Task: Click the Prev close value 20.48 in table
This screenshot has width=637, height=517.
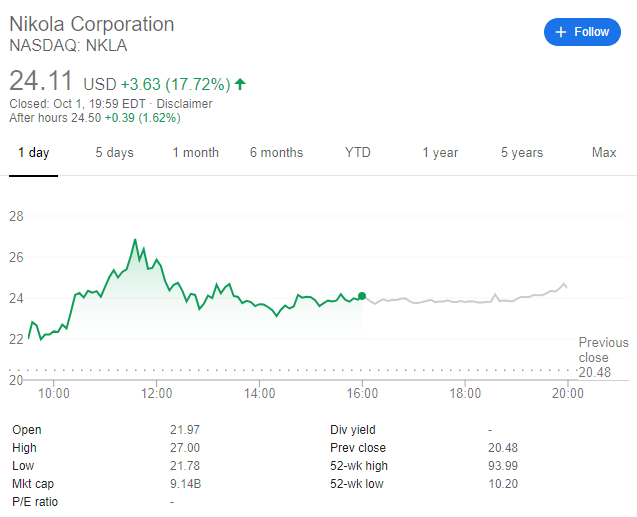Action: [x=503, y=448]
